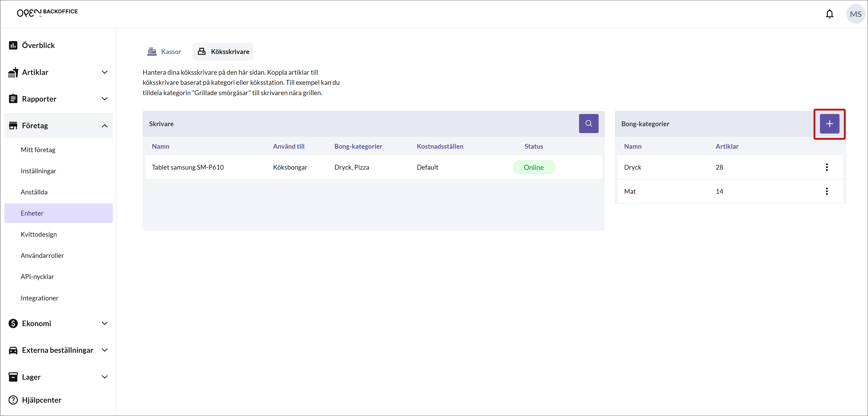Collapse the Företag menu chevron
This screenshot has height=416, width=868.
tap(105, 126)
